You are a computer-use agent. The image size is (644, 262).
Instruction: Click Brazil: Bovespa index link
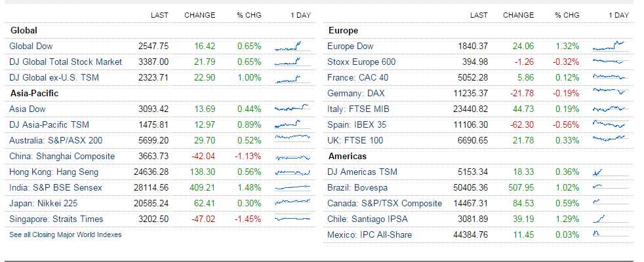(358, 187)
